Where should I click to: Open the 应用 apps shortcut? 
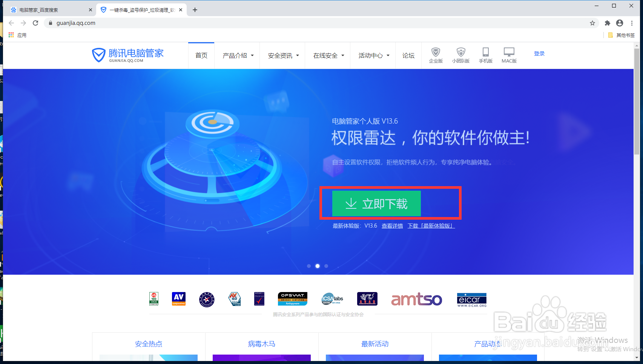18,35
